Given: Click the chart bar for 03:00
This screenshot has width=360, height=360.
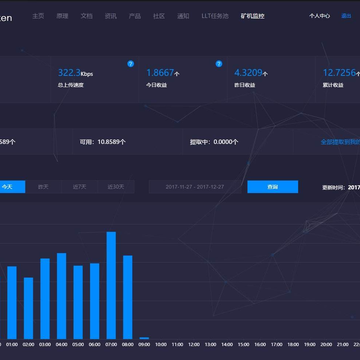Looking at the screenshot, I should tap(45, 299).
